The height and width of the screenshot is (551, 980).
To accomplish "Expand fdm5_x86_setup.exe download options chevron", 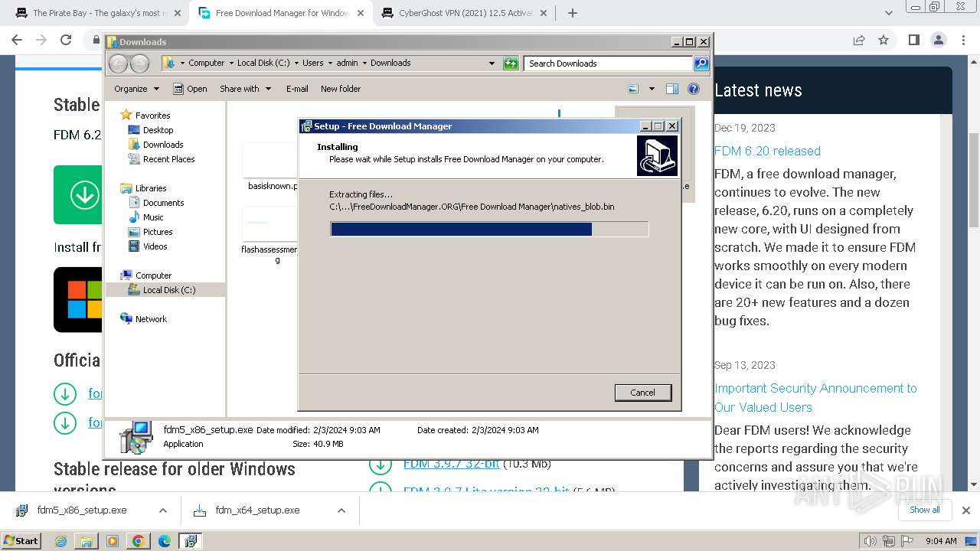I will coord(162,510).
